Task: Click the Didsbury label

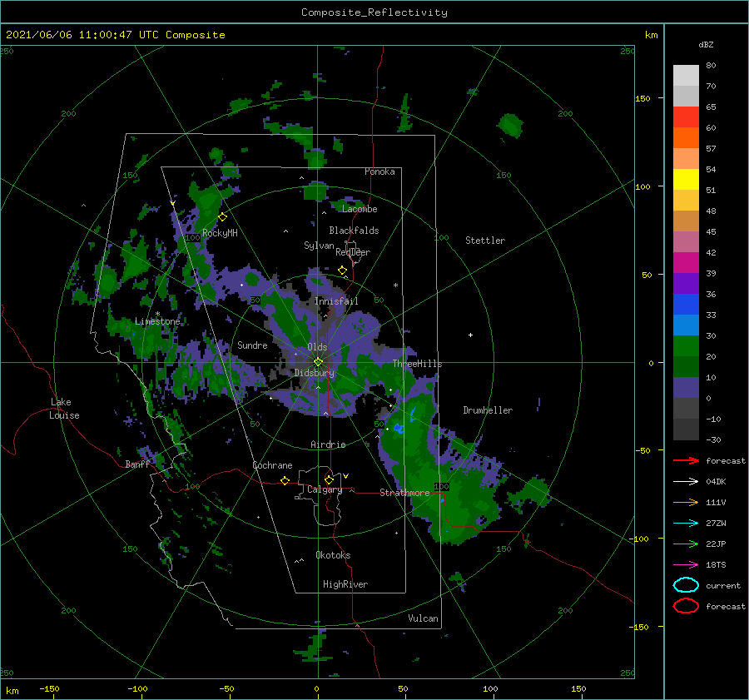Action: coord(315,373)
